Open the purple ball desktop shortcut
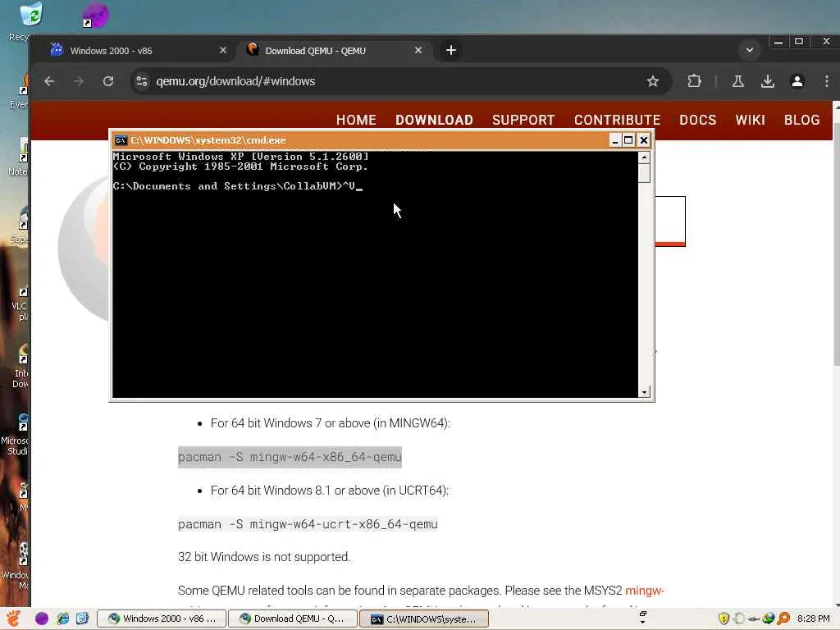 click(x=96, y=15)
